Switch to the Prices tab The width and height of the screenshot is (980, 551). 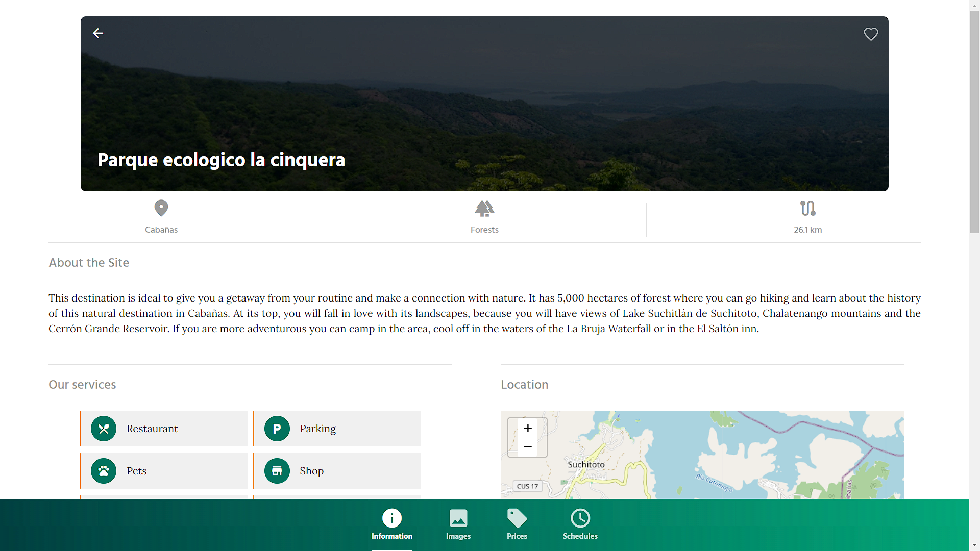point(517,524)
